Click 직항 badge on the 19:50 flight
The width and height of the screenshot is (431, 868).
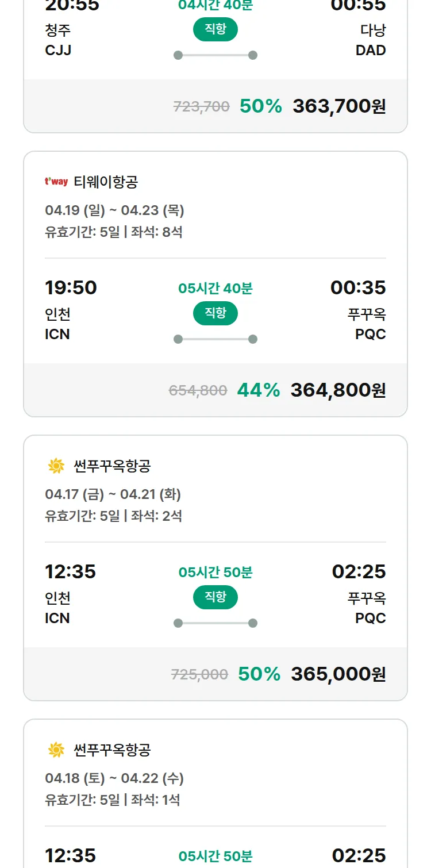(x=215, y=313)
